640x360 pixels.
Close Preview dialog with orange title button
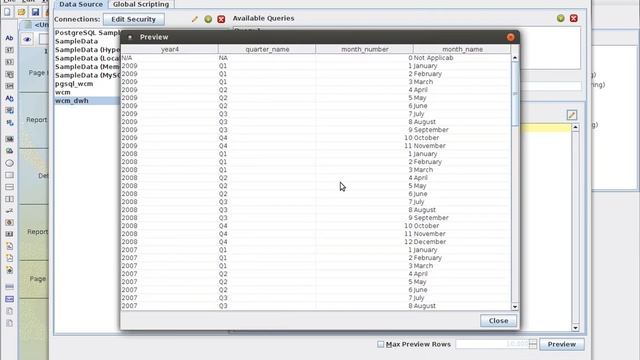coord(511,37)
